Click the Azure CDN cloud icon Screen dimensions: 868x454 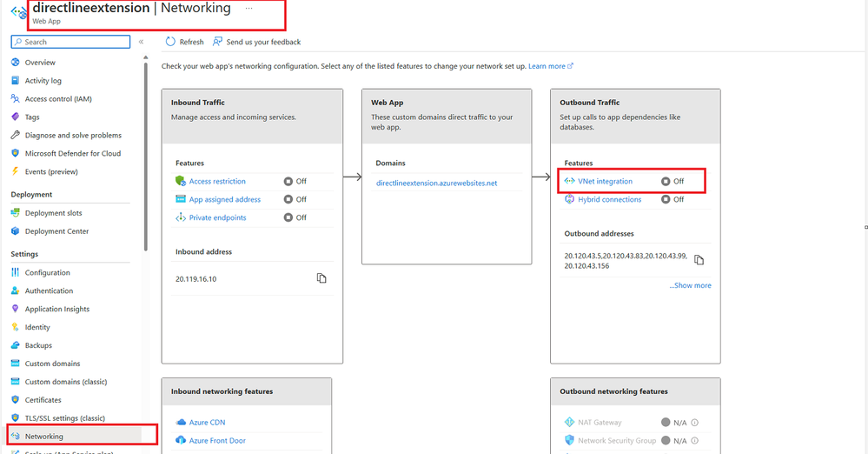(x=181, y=423)
